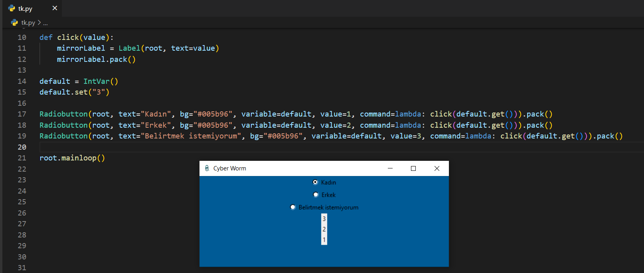
Task: Click the Cyber Worm window title text
Action: point(229,168)
